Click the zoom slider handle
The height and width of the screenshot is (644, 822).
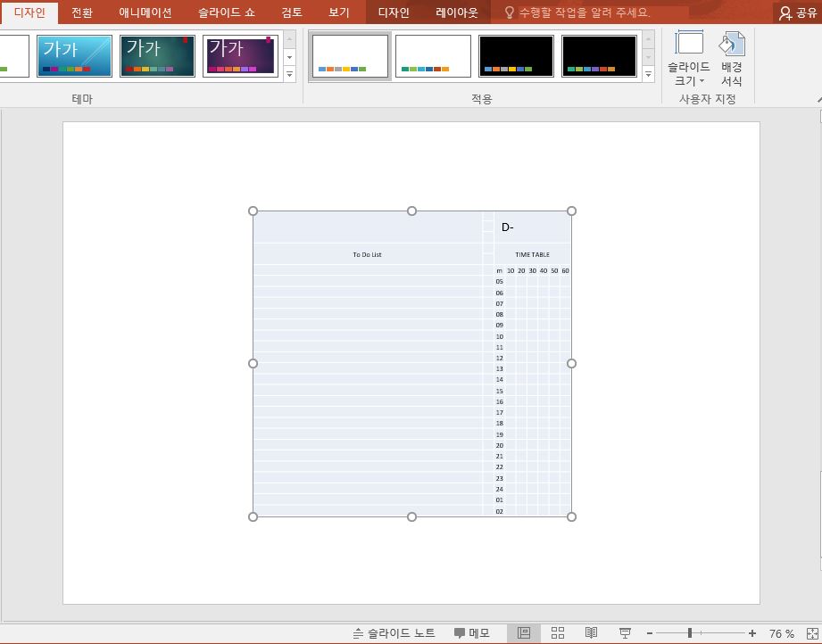[x=690, y=633]
